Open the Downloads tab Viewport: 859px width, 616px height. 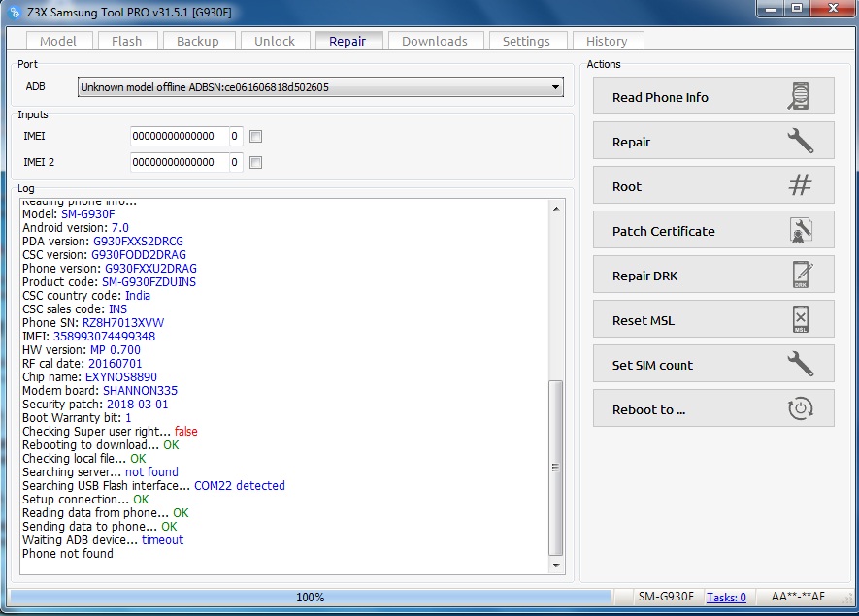[435, 41]
